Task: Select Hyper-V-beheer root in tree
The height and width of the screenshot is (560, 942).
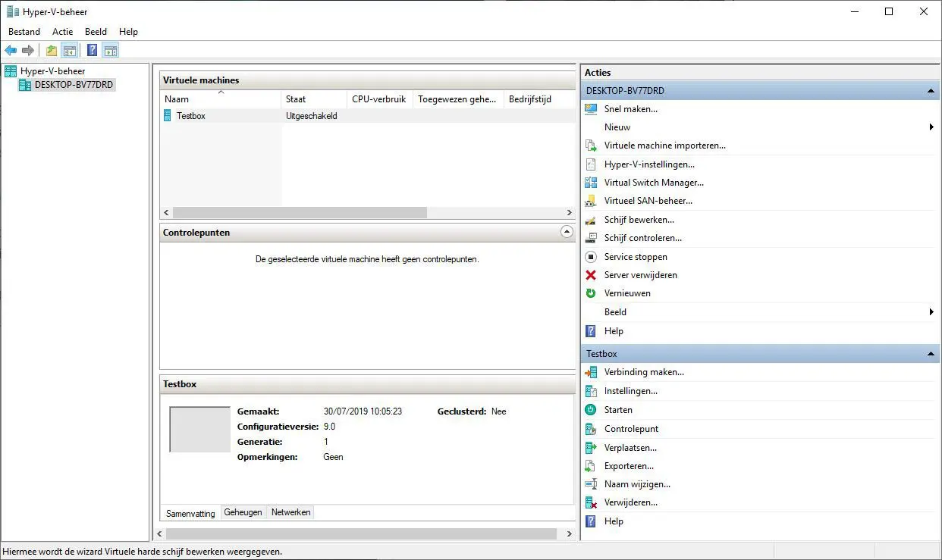Action: point(52,71)
